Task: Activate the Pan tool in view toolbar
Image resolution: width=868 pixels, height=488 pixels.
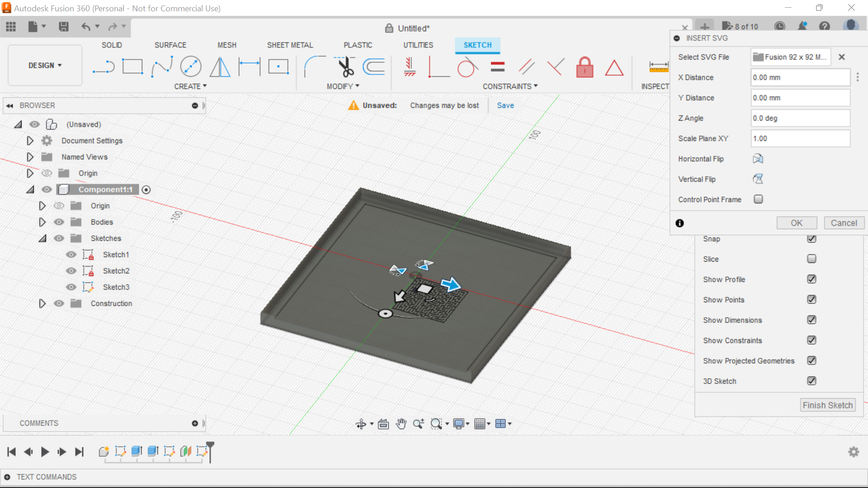Action: pyautogui.click(x=401, y=424)
